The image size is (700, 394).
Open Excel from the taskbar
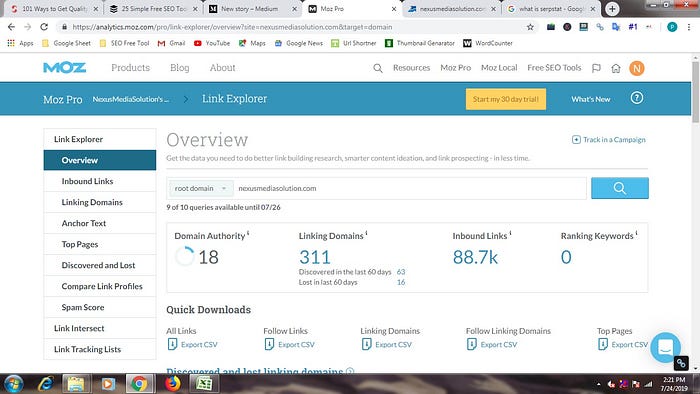coord(204,383)
